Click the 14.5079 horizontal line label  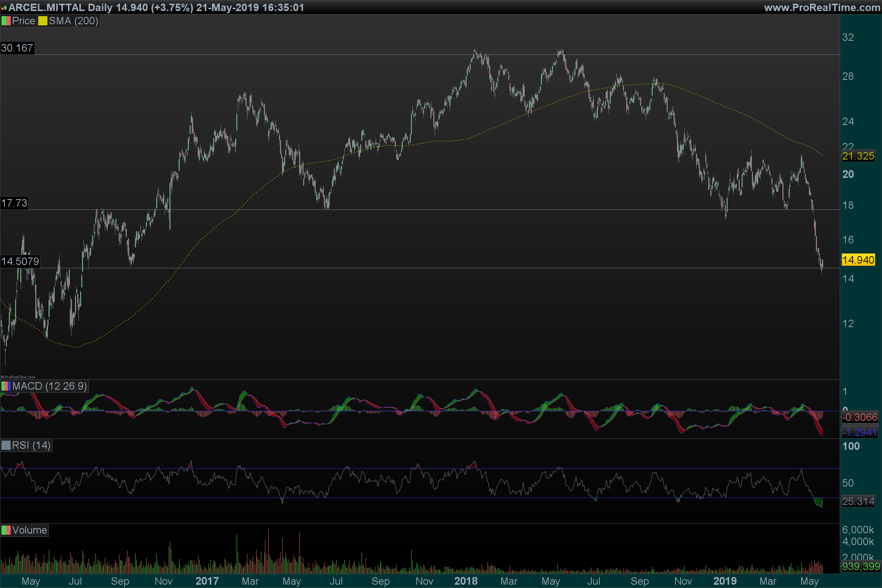coord(19,261)
